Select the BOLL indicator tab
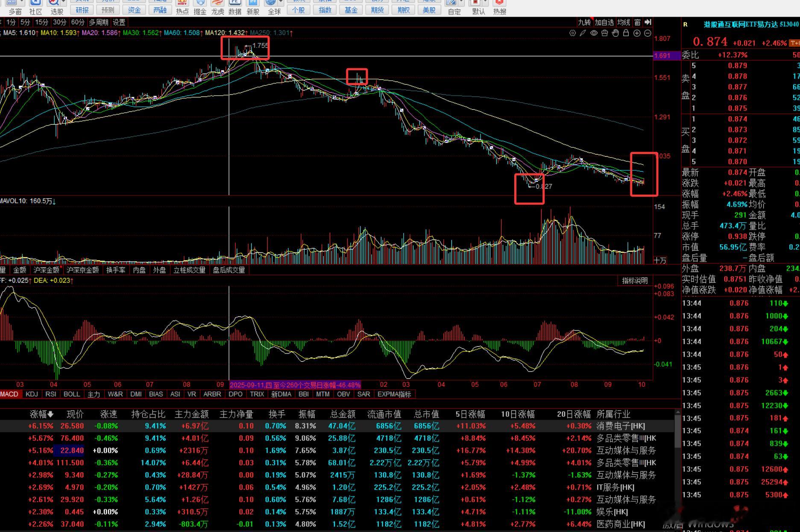Viewport: 800px width, 532px height. click(x=72, y=394)
